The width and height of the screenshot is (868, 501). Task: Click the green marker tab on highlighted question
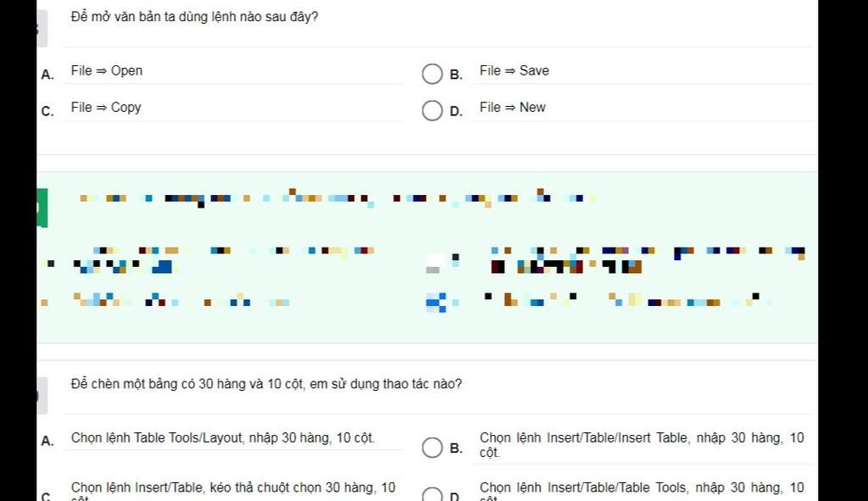coord(42,208)
